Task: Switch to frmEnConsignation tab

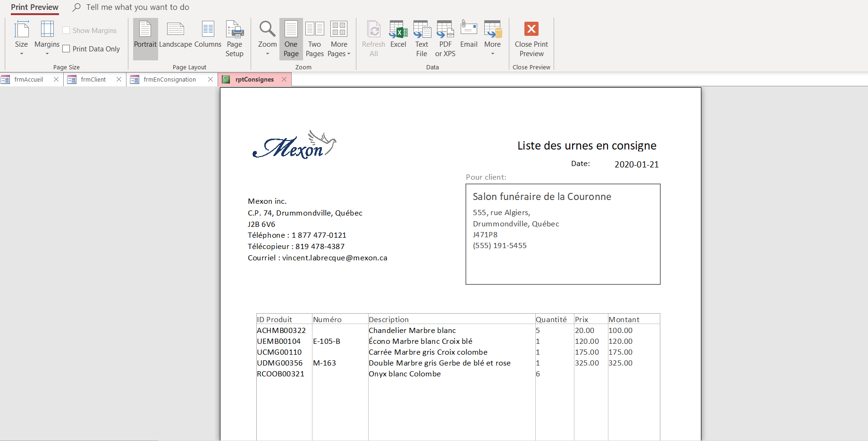Action: pyautogui.click(x=169, y=80)
